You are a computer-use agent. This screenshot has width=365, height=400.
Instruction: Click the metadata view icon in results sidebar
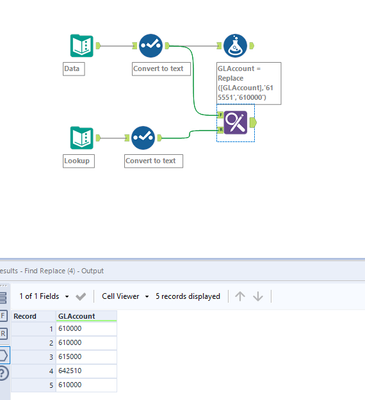coord(3,298)
